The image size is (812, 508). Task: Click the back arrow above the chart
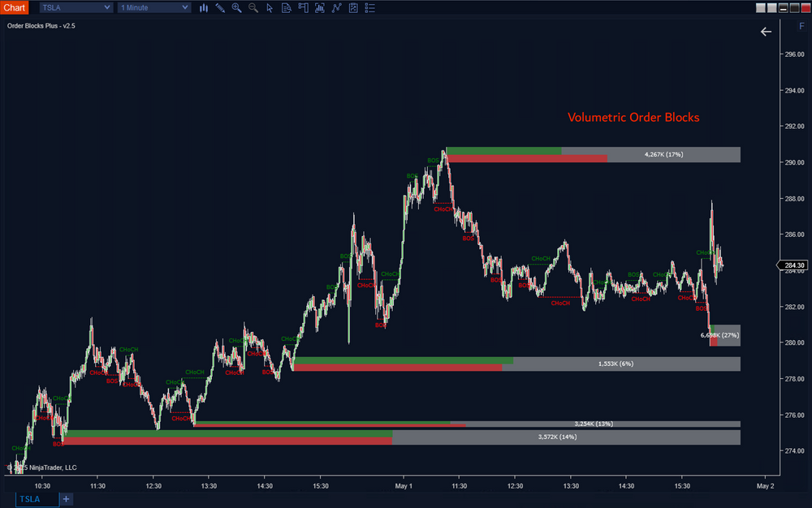766,32
